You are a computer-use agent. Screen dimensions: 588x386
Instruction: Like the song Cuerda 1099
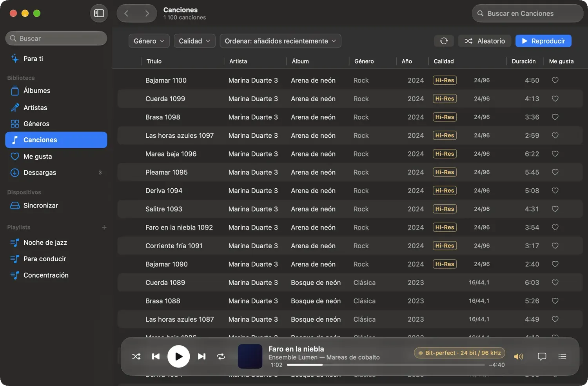click(555, 98)
